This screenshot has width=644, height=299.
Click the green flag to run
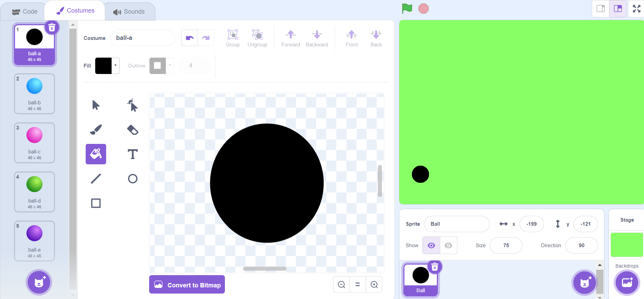pos(407,9)
